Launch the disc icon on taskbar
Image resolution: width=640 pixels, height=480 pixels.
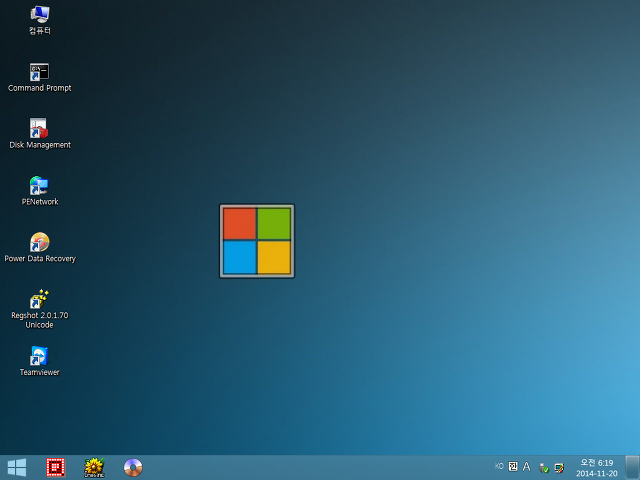133,467
